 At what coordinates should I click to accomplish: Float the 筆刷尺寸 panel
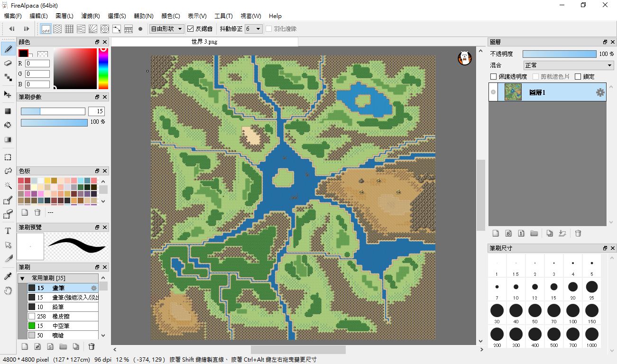605,248
